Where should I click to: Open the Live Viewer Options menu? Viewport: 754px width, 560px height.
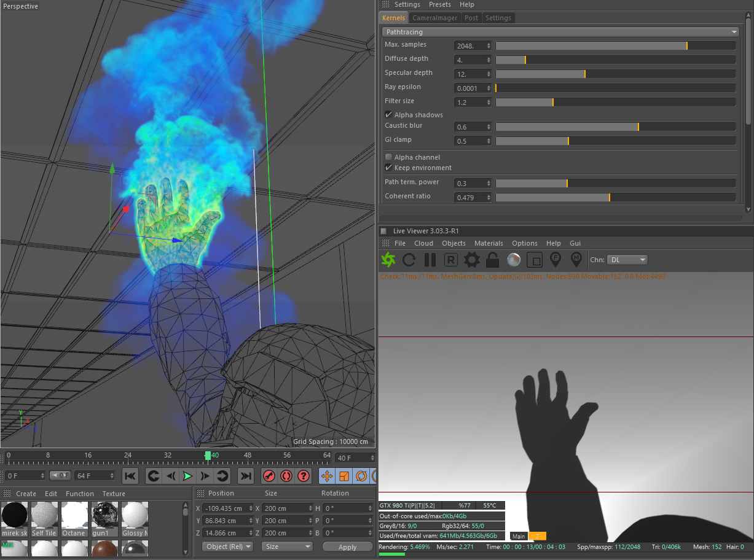tap(525, 243)
